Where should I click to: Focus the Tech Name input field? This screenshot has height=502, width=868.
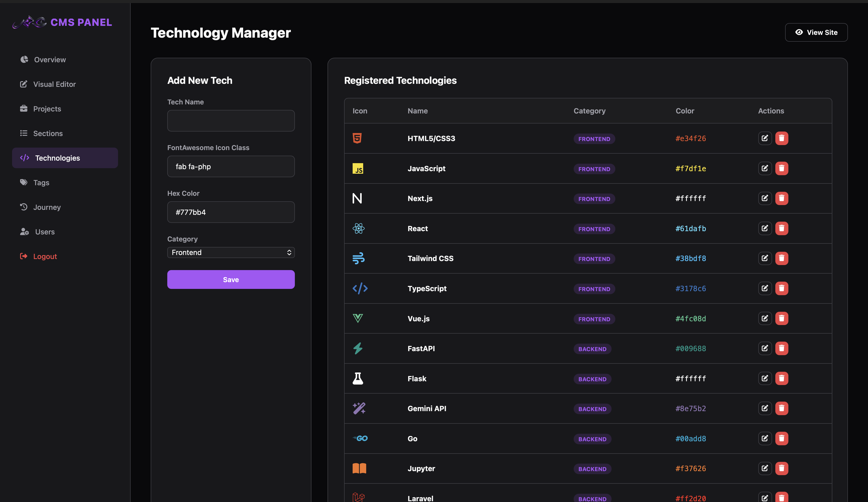pos(231,120)
